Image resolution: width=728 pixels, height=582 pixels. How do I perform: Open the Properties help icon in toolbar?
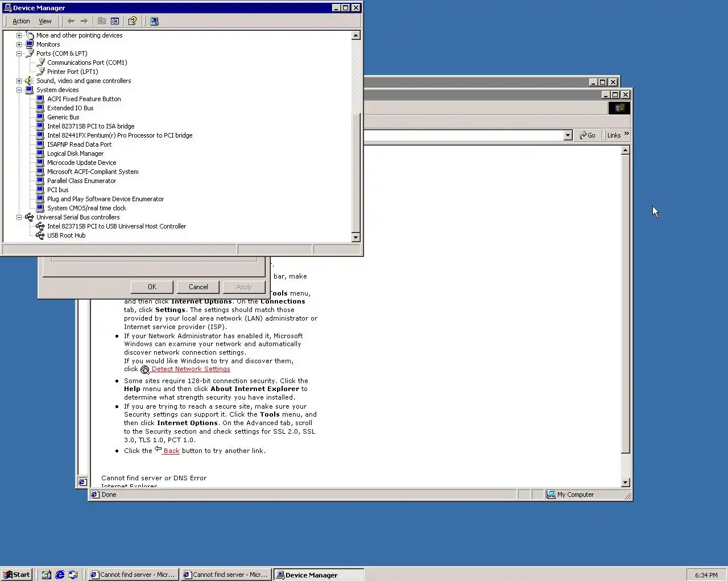[x=133, y=21]
